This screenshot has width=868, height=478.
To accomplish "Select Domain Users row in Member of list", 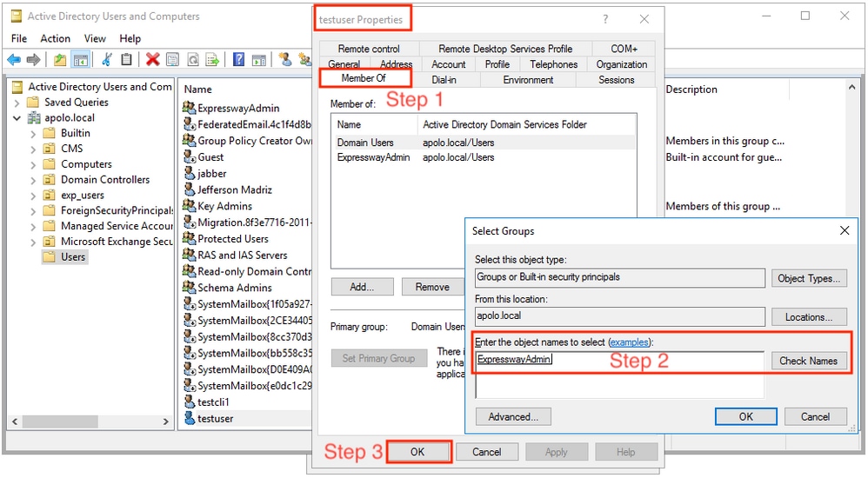I will [x=484, y=143].
